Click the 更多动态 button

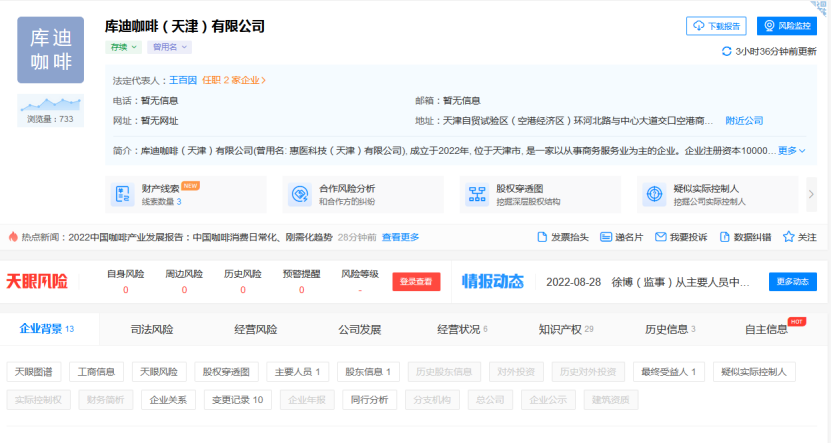(792, 282)
